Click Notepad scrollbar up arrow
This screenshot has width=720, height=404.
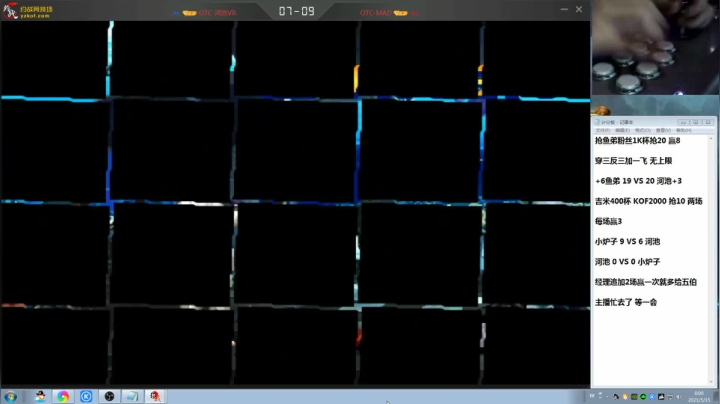(711, 138)
